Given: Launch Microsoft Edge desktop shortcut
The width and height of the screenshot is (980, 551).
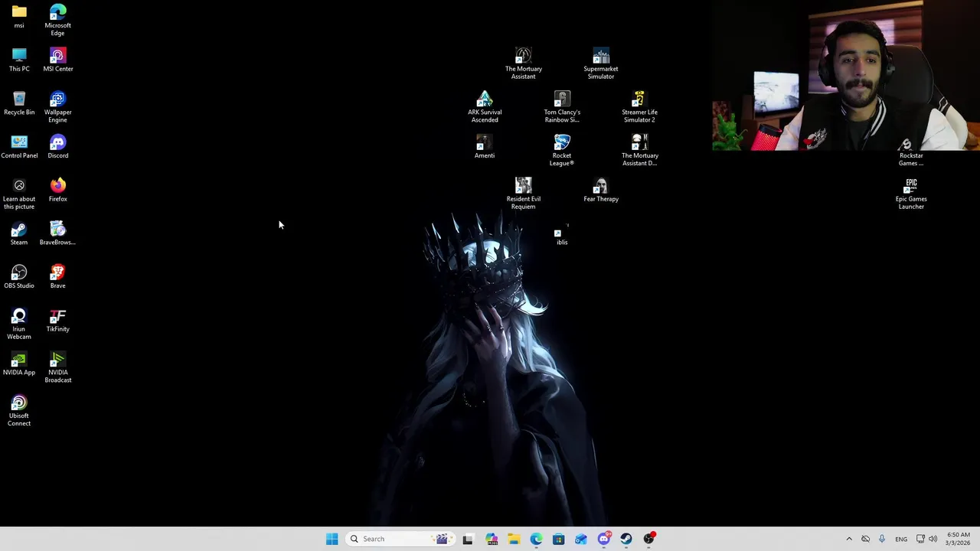Looking at the screenshot, I should 57,20.
